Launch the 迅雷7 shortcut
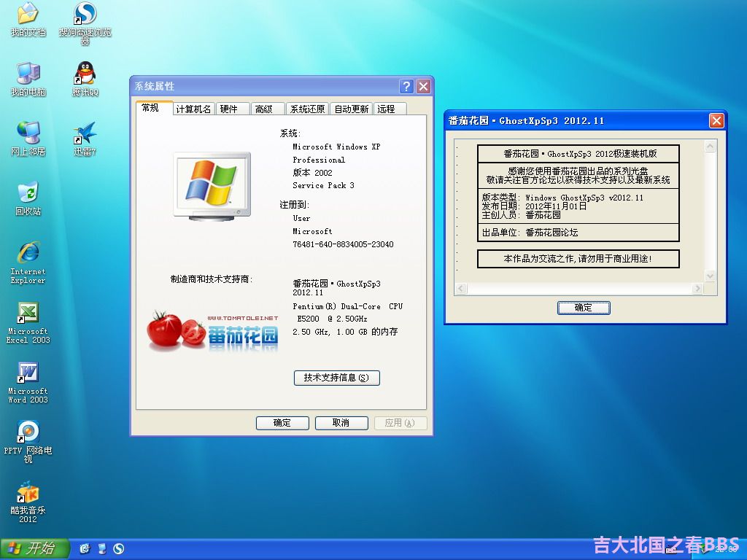 tap(85, 139)
